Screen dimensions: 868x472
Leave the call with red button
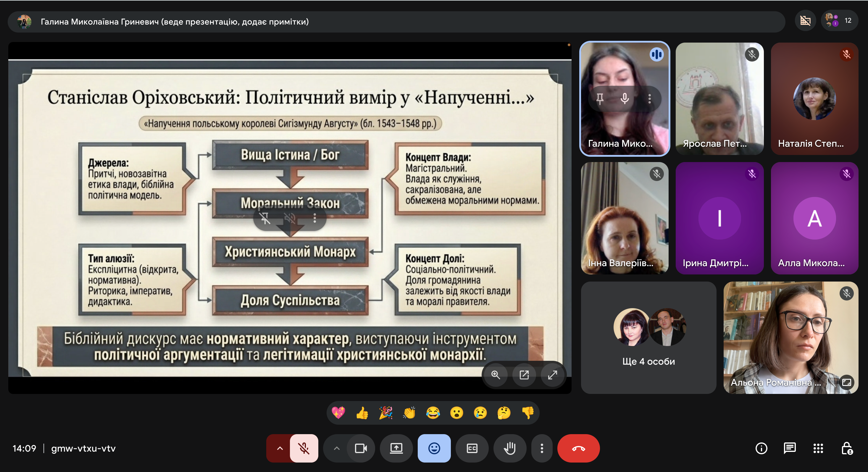(x=578, y=448)
